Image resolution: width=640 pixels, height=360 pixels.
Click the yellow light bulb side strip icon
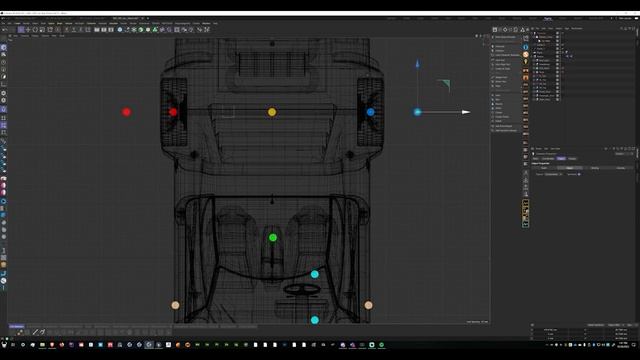click(525, 62)
